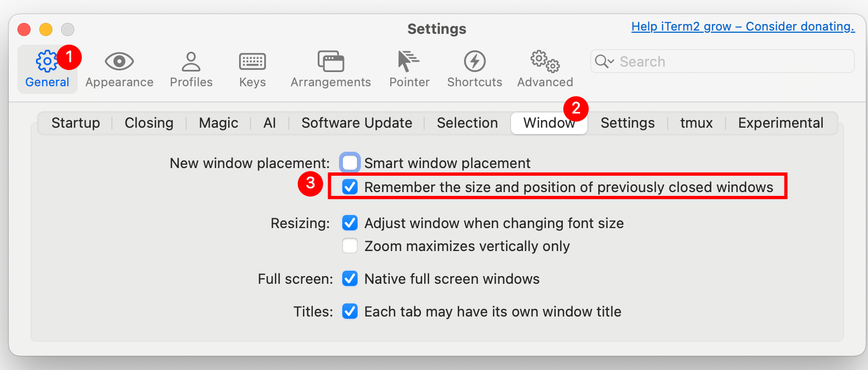Uncheck Adjust window when changing font size

[x=350, y=223]
